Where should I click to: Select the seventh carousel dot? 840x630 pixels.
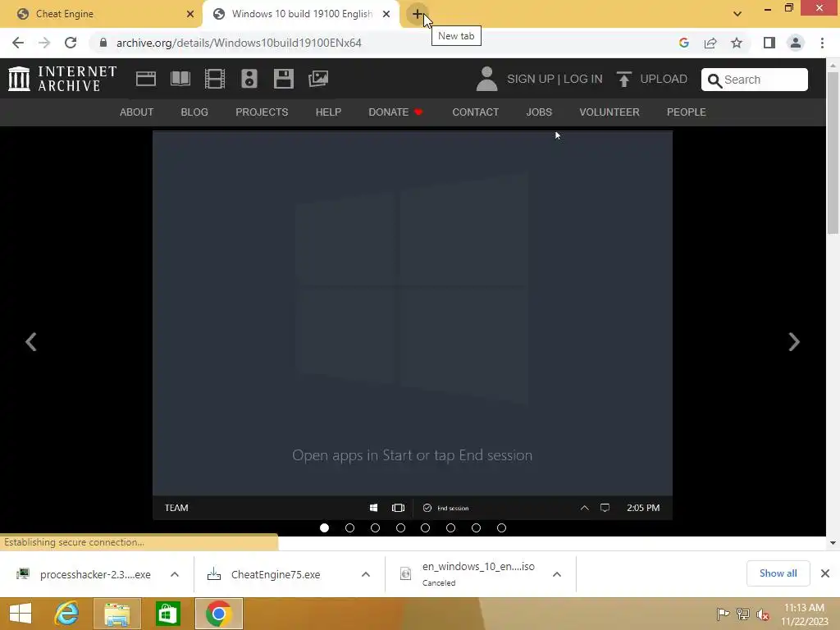coord(477,528)
